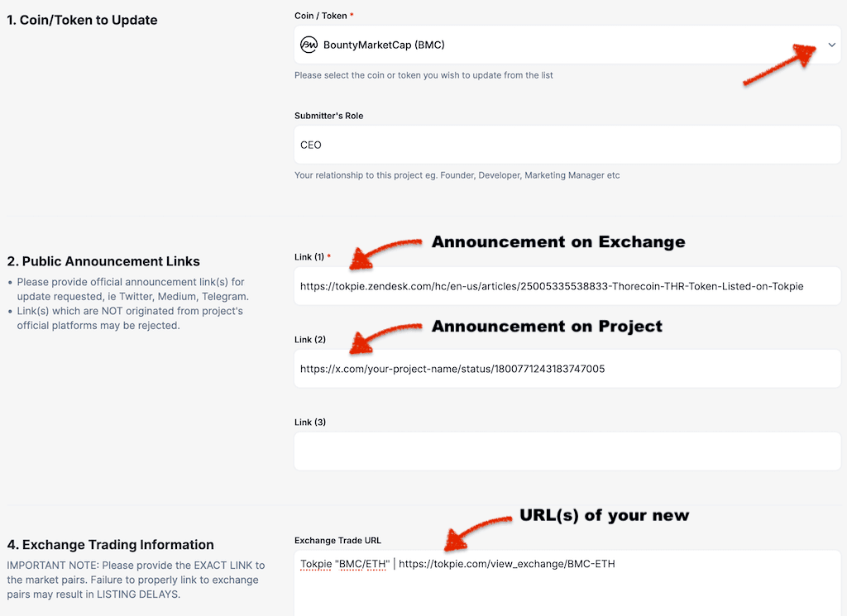Click the '4. Exchange Trading Information' heading

point(110,545)
